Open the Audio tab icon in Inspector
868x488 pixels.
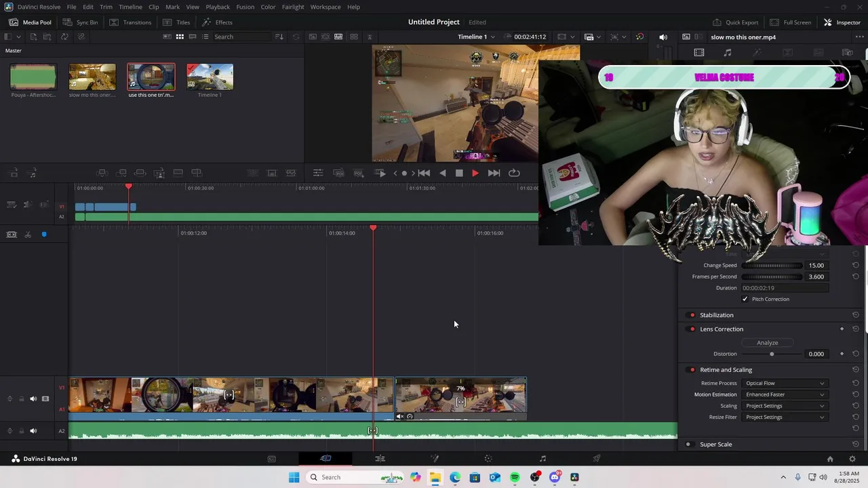pyautogui.click(x=728, y=52)
